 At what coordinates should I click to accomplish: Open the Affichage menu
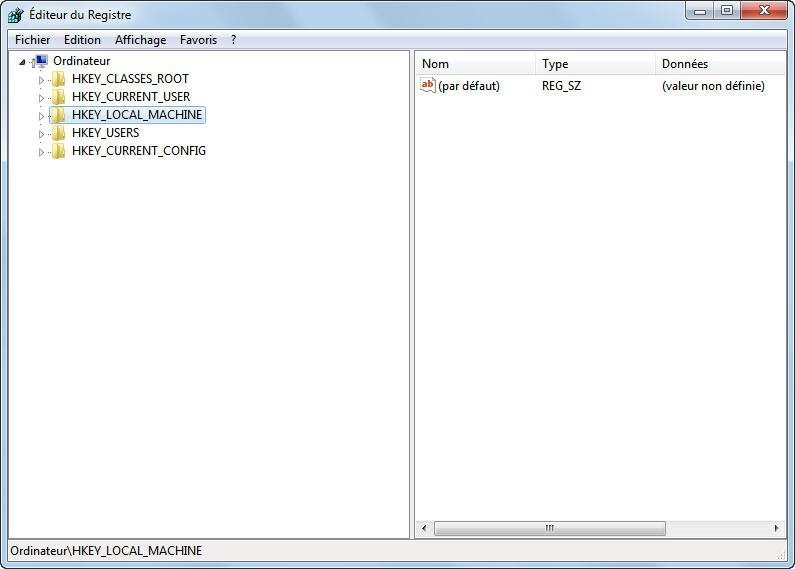(x=140, y=40)
